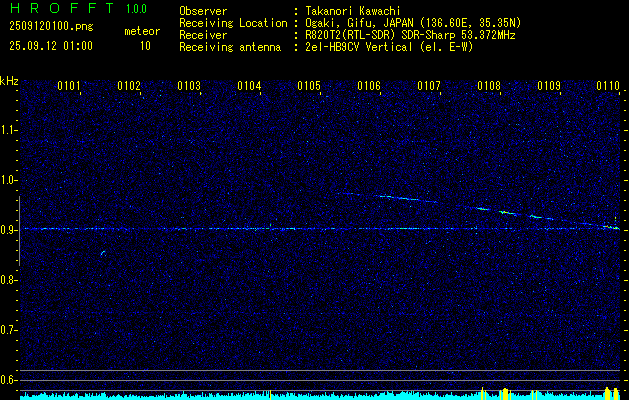Click the short meteor echo near 0.85 kHz
Screen dimensions: 629x400
pyautogui.click(x=103, y=253)
